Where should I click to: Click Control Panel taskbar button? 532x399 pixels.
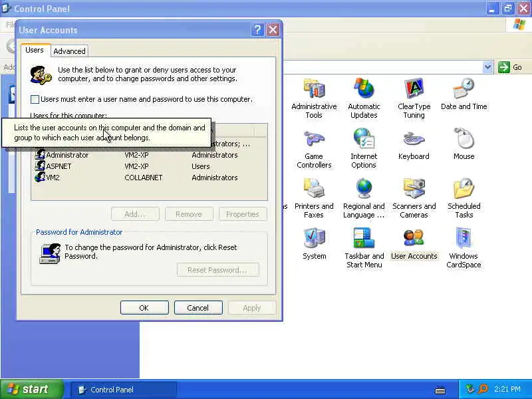124,390
